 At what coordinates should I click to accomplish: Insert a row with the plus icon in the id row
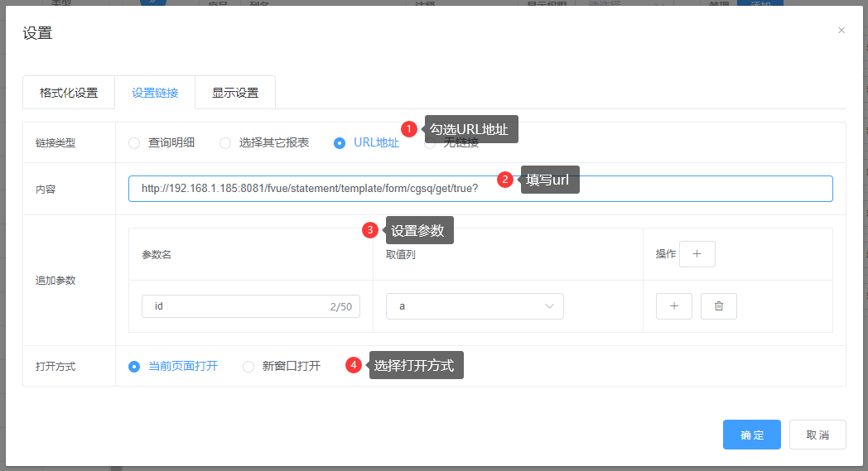tap(673, 306)
